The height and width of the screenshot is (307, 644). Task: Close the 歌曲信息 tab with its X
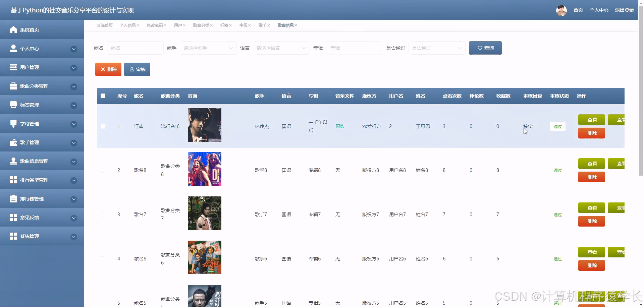296,25
